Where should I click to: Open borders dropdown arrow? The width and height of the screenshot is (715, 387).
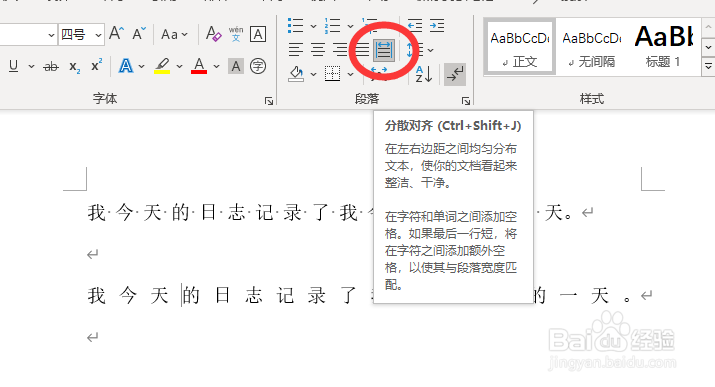click(350, 74)
